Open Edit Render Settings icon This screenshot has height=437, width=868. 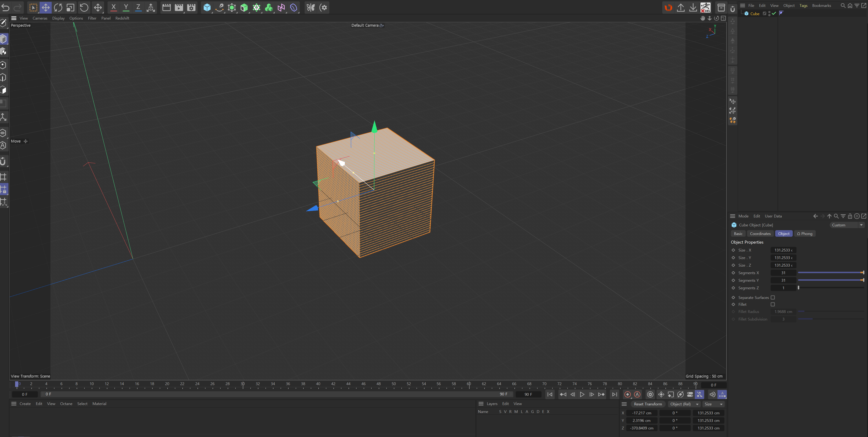191,7
